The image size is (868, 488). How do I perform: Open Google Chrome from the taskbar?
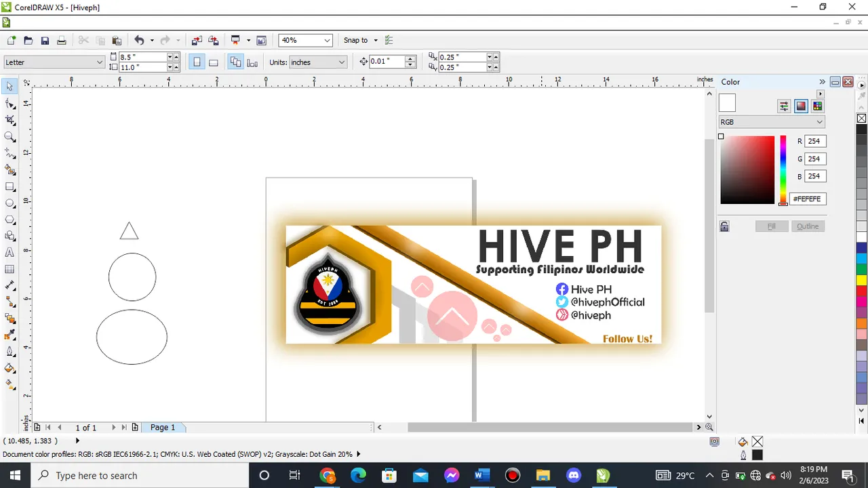pyautogui.click(x=328, y=475)
